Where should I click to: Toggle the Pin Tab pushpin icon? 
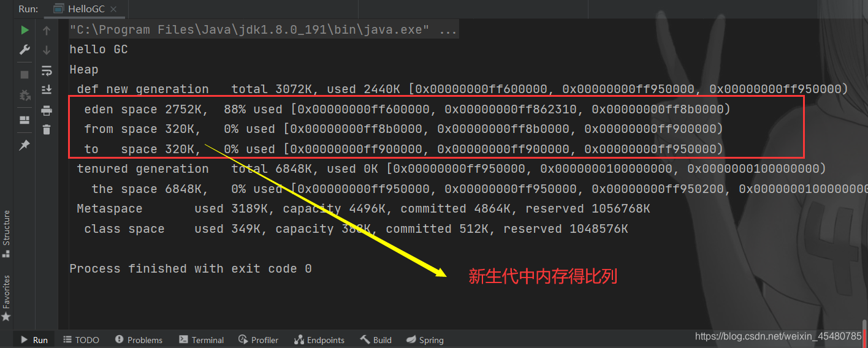[25, 145]
